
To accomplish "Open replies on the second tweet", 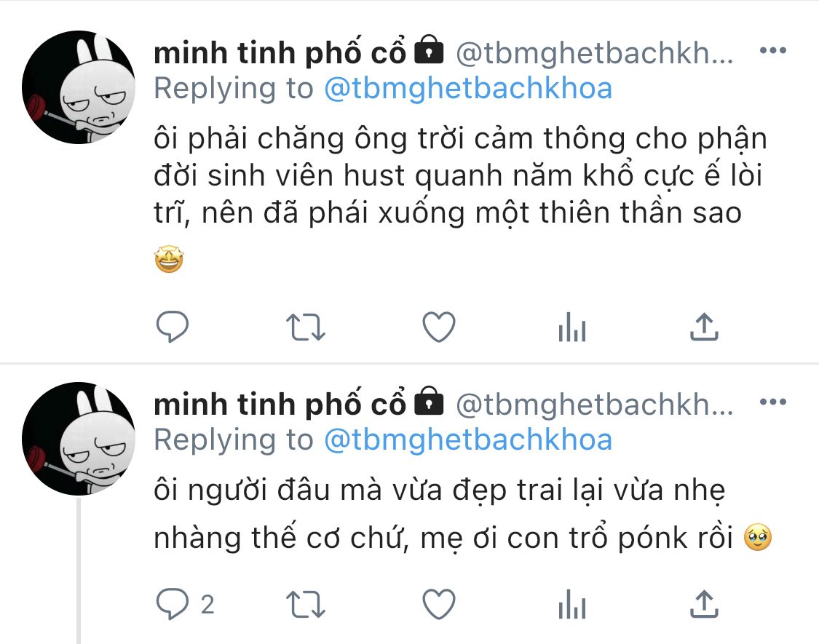I will [x=185, y=604].
